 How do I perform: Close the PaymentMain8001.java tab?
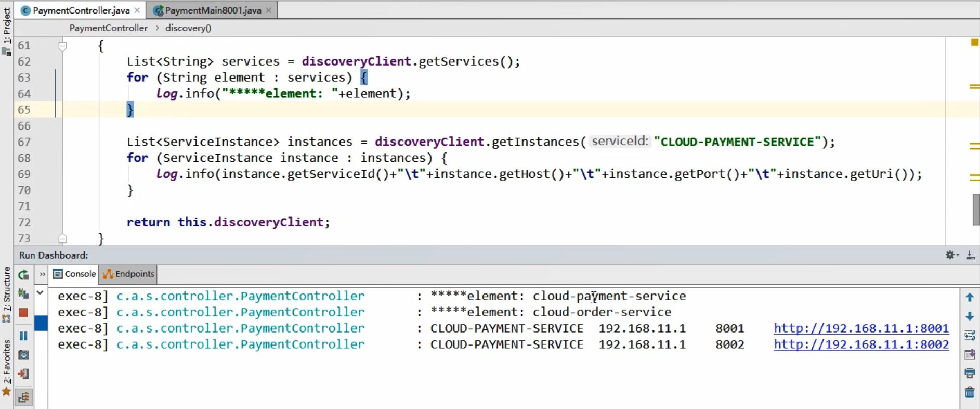(x=269, y=10)
